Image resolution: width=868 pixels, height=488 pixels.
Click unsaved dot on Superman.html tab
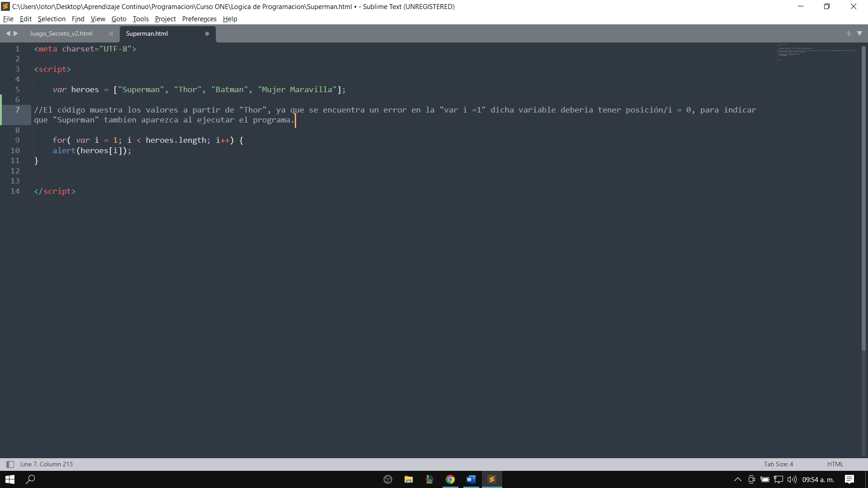coord(207,33)
